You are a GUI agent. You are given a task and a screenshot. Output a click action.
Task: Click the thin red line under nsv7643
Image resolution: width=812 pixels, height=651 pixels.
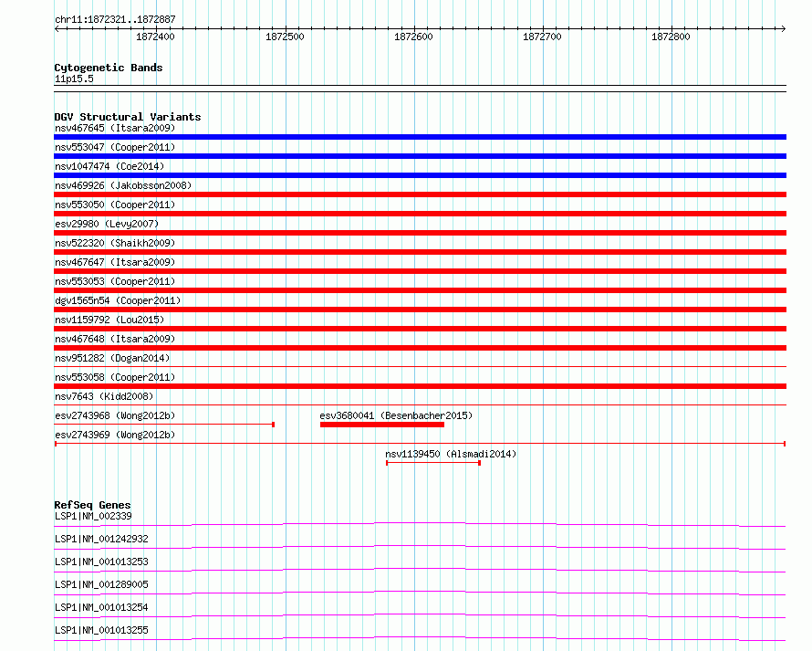420,405
